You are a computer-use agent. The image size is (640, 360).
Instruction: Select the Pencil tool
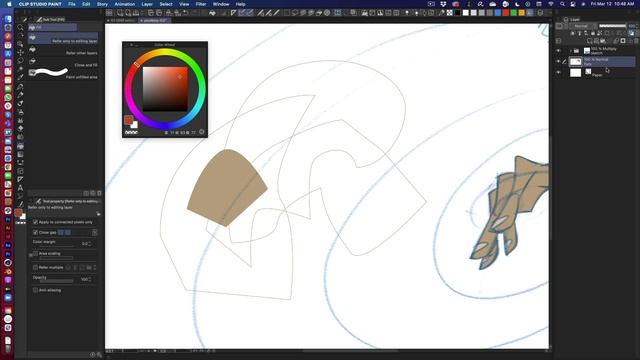coord(20,95)
